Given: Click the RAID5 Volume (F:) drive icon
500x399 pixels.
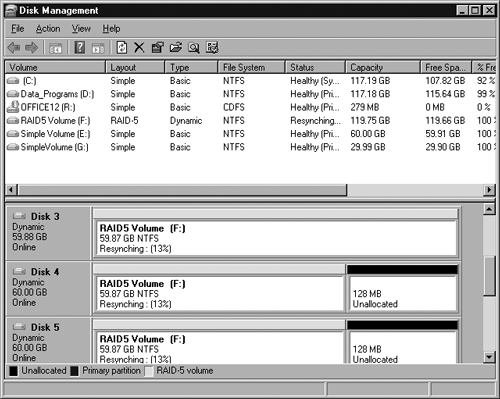Looking at the screenshot, I should [x=13, y=121].
